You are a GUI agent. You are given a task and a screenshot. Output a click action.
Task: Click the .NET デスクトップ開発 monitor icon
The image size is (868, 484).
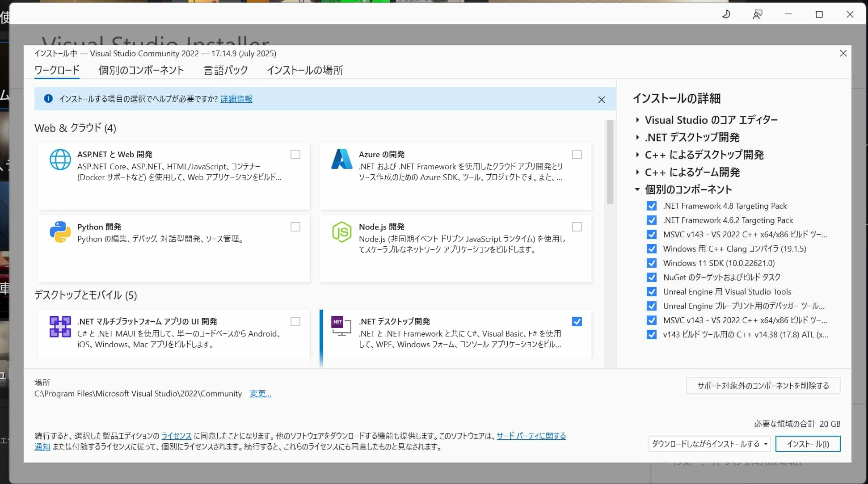pos(341,327)
